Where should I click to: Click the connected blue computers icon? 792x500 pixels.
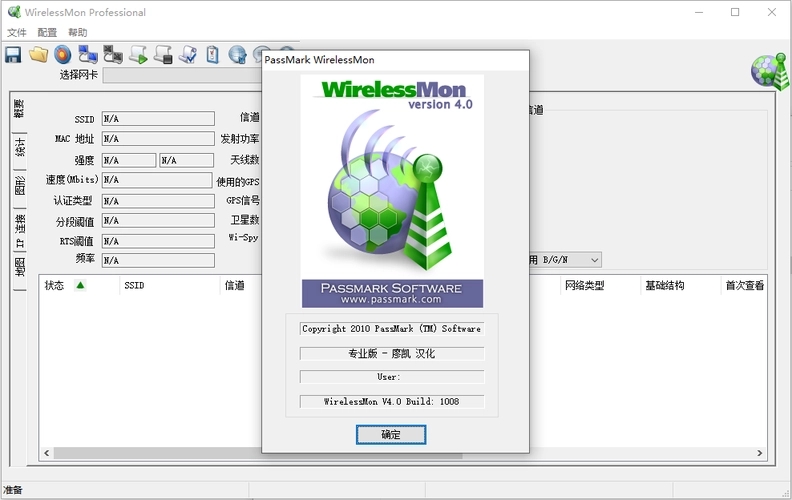88,55
